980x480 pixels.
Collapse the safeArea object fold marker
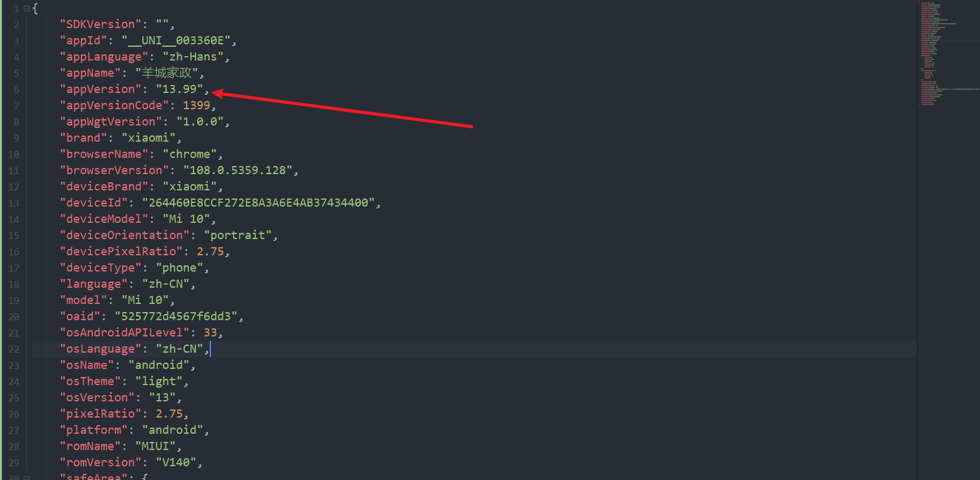26,478
